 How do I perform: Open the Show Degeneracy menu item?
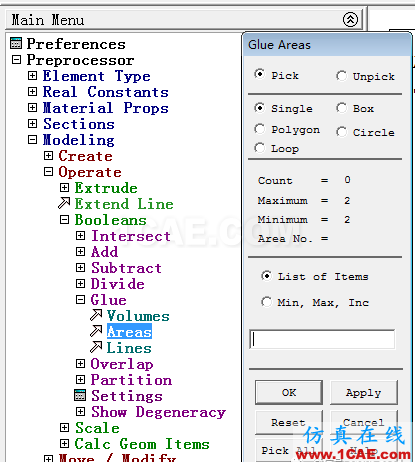pyautogui.click(x=159, y=412)
